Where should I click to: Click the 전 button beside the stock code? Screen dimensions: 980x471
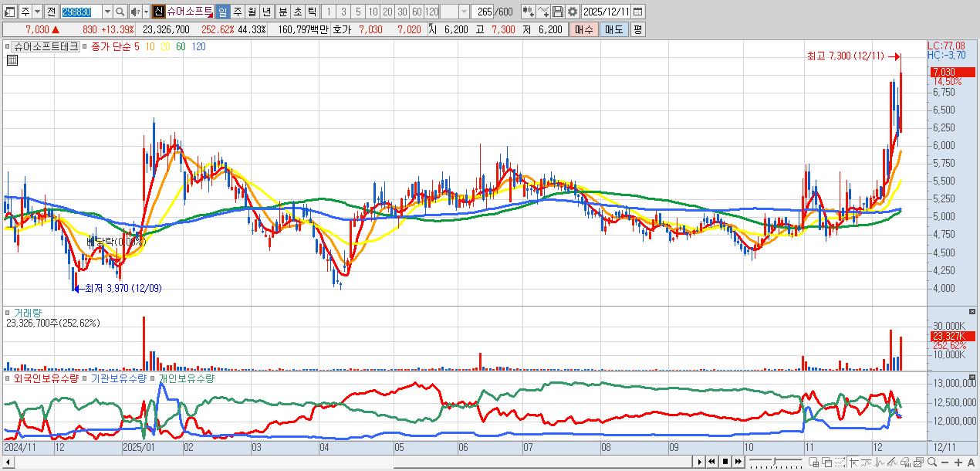[x=52, y=12]
